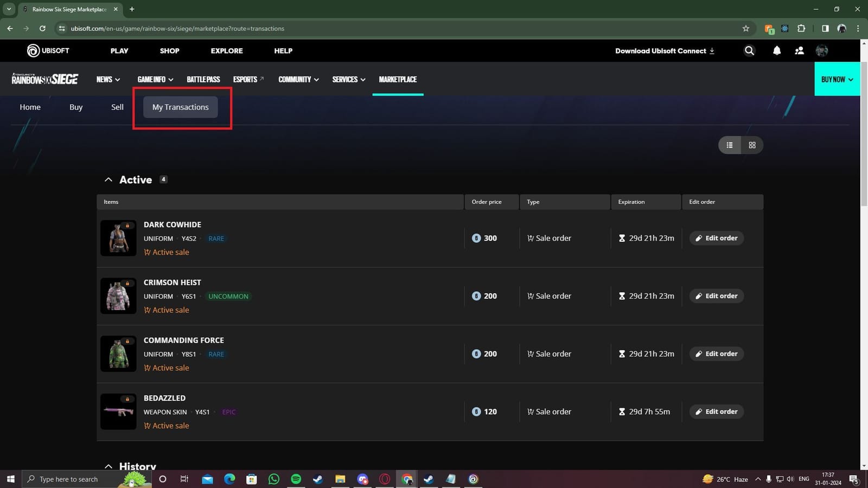868x488 pixels.
Task: Select the DARK COWHIDE item thumbnail
Action: pos(118,238)
